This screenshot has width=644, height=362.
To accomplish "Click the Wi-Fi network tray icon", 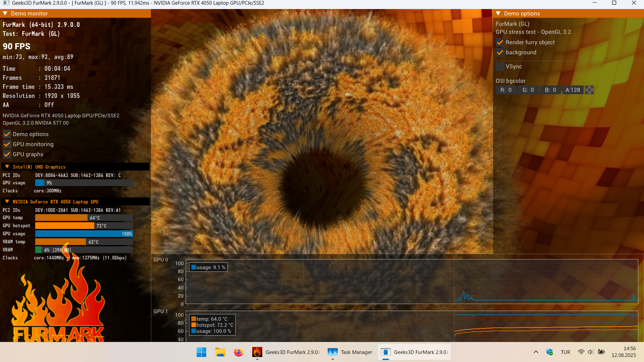I will point(581,352).
